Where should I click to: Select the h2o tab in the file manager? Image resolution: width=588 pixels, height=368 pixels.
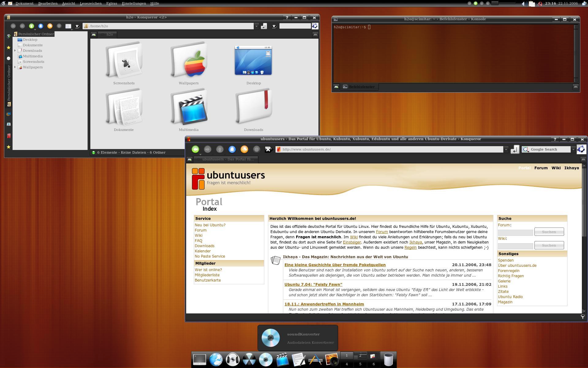coord(107,34)
